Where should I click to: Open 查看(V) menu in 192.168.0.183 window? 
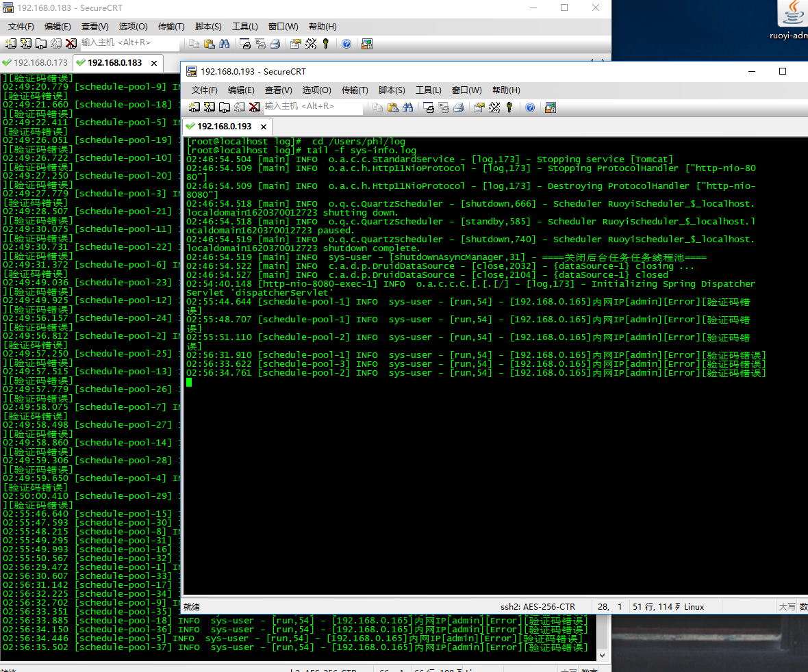point(94,26)
